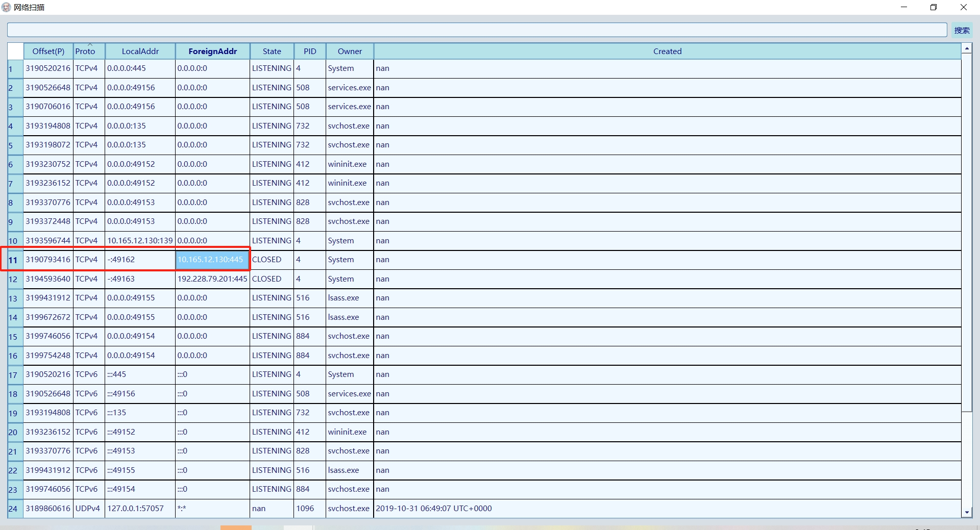Click offset 3193198072 cell
The height and width of the screenshot is (530, 980).
point(48,145)
